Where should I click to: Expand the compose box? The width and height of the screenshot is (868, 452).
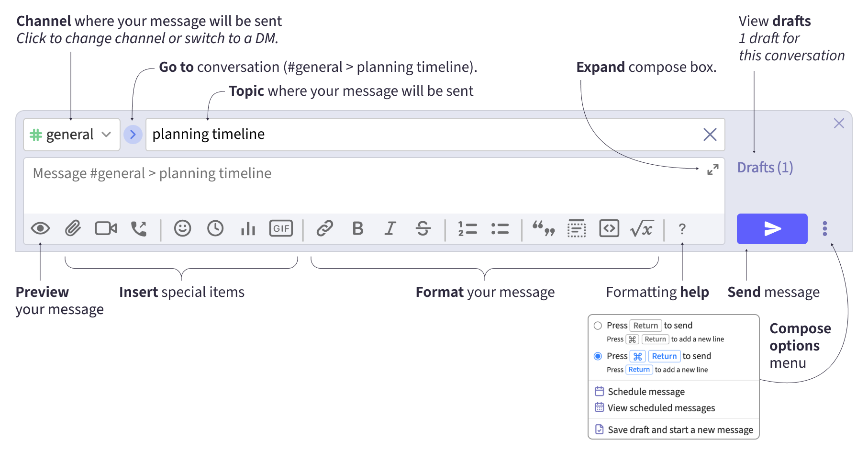tap(712, 169)
